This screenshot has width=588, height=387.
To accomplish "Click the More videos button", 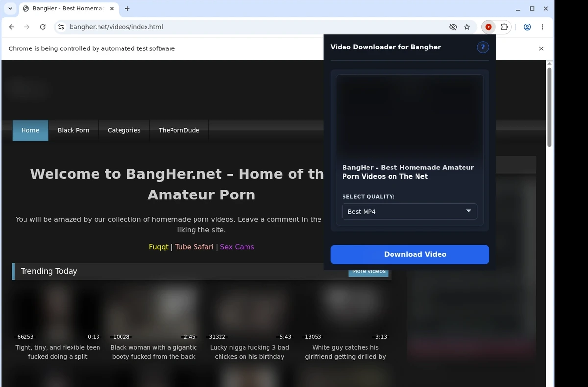I will 368,272.
